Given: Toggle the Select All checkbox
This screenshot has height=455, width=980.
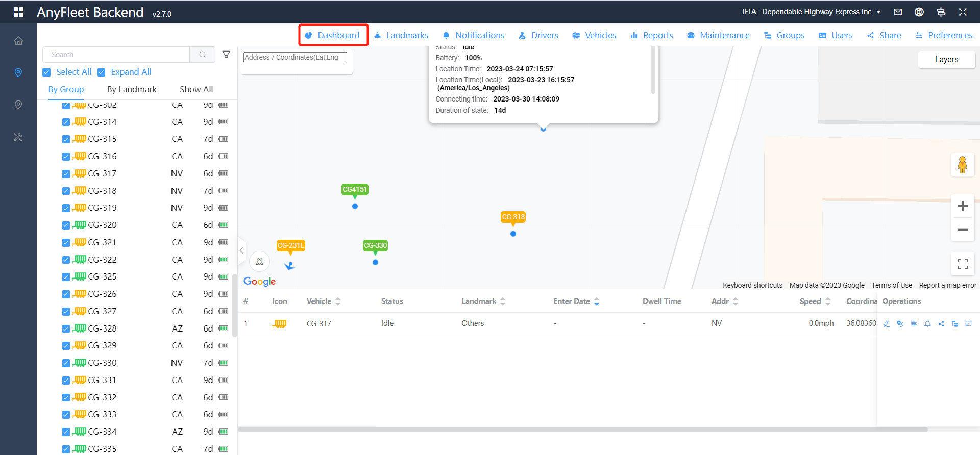Looking at the screenshot, I should click(46, 72).
